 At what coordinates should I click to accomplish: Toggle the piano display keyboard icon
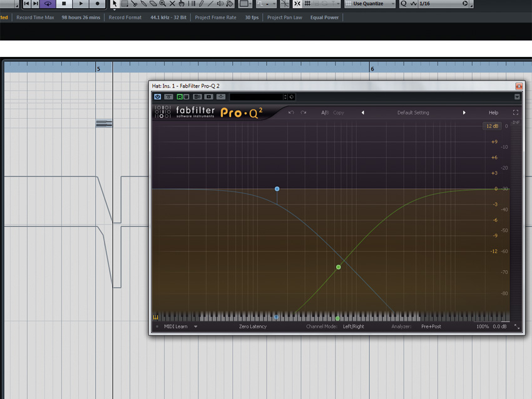[x=156, y=317]
